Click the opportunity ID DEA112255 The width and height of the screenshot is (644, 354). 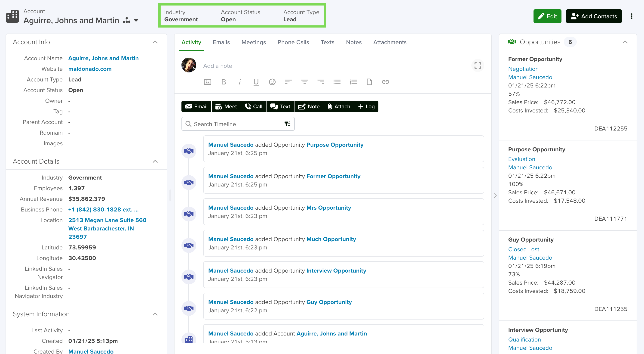[x=610, y=129]
